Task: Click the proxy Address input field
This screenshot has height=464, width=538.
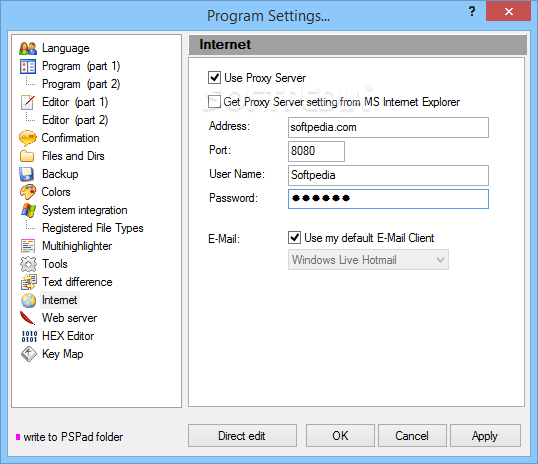Action: (x=388, y=127)
